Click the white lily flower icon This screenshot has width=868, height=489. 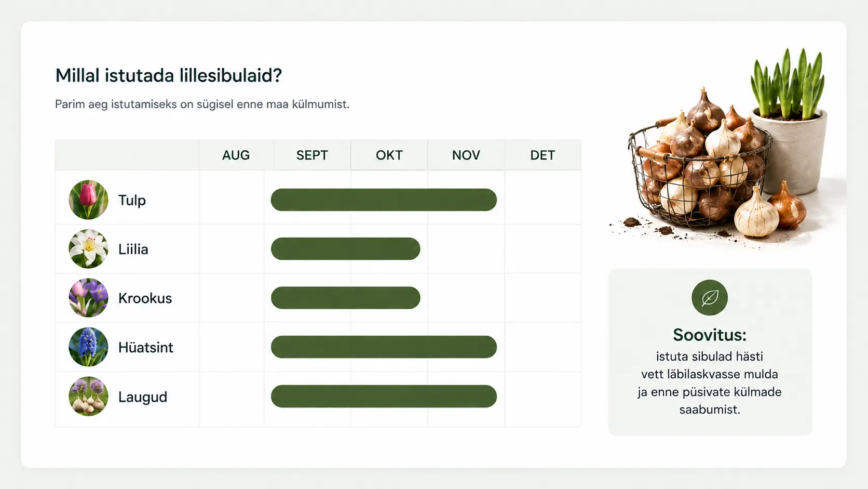click(x=88, y=249)
